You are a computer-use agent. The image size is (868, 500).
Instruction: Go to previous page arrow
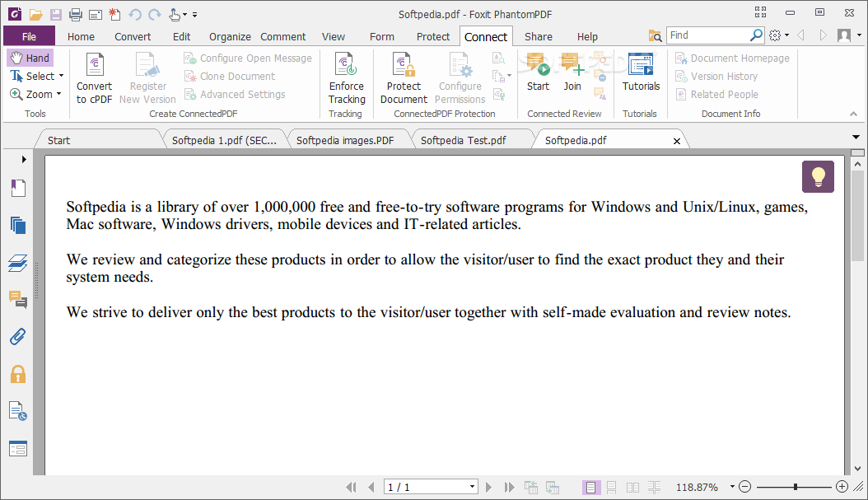[x=371, y=488]
